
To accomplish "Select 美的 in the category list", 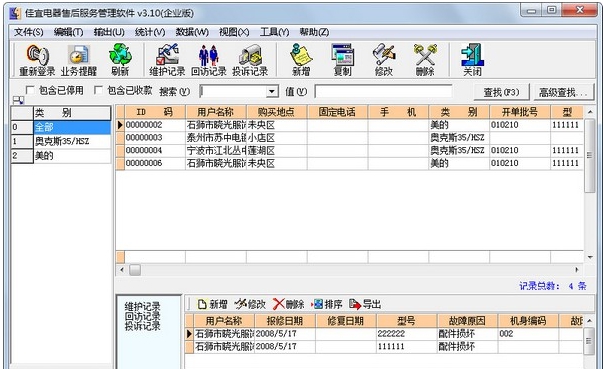I will pyautogui.click(x=72, y=156).
